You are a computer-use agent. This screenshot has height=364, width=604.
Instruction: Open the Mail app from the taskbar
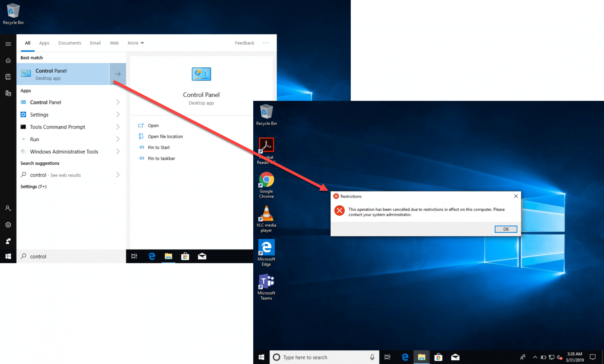(x=455, y=357)
